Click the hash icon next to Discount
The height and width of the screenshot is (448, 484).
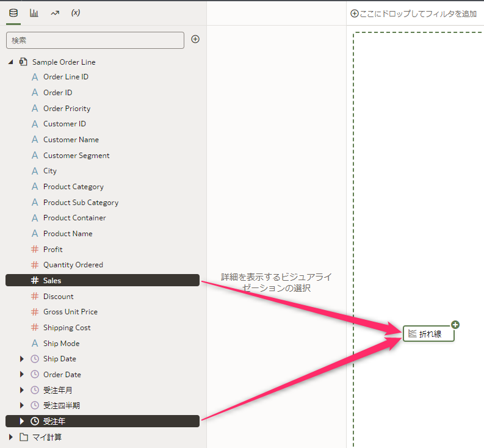[x=35, y=297]
